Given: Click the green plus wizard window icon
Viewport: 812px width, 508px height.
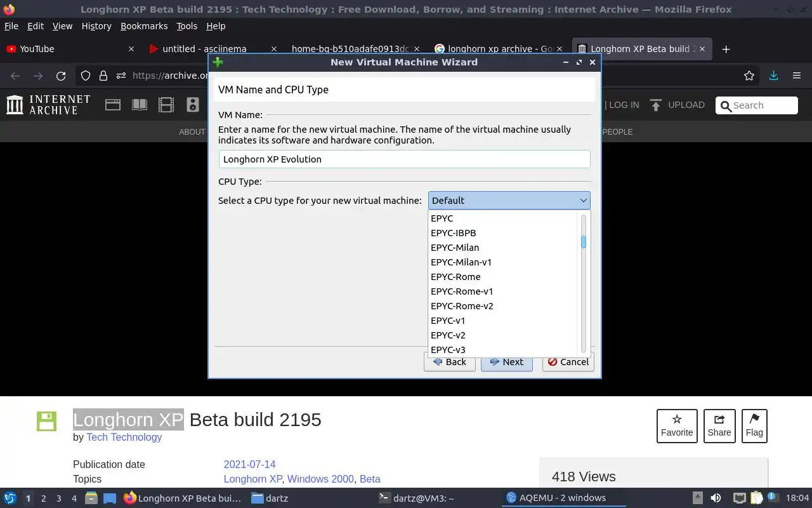Looking at the screenshot, I should [x=218, y=62].
